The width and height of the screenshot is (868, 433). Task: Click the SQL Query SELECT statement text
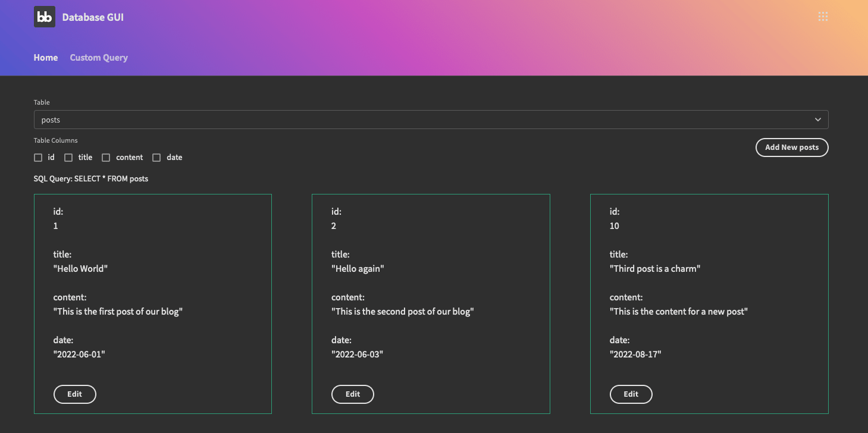[x=91, y=178]
